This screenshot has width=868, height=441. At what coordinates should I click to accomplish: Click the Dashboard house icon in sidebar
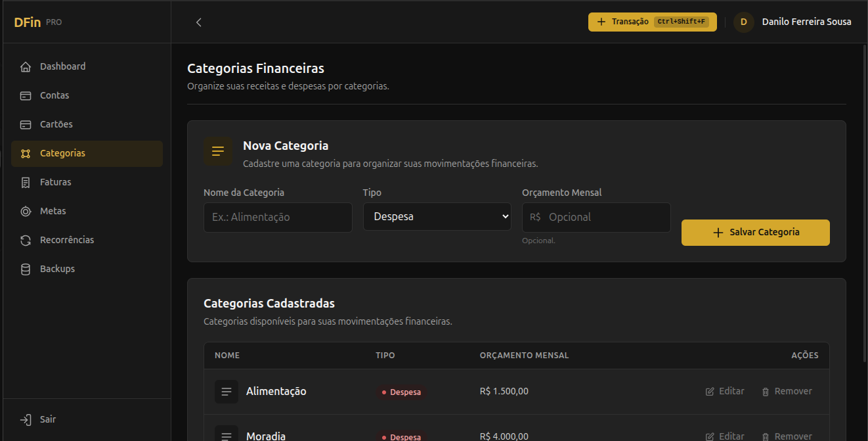(26, 66)
